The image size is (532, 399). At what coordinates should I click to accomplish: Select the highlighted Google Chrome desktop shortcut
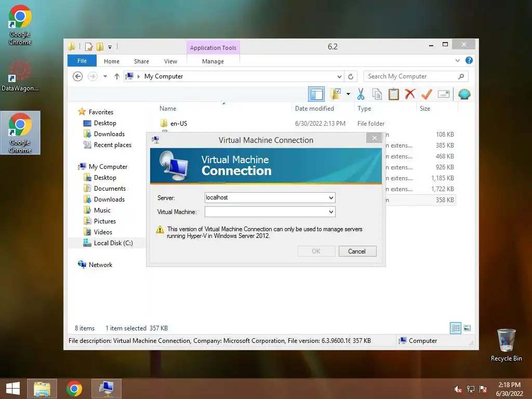20,132
